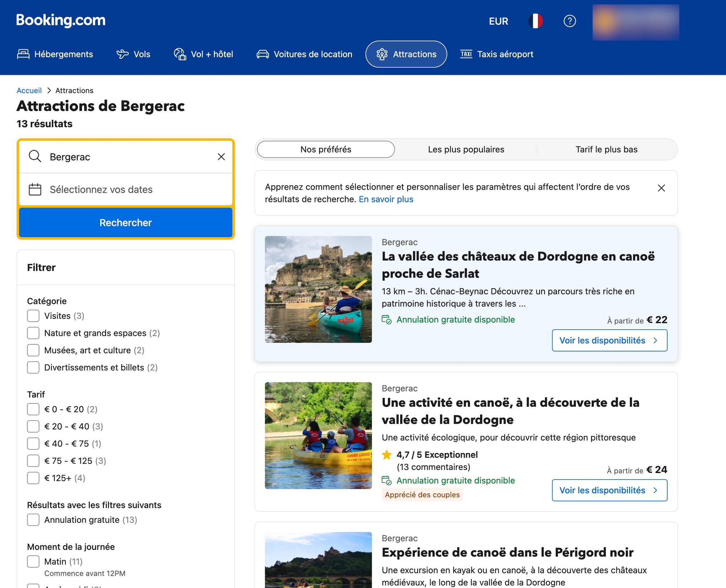The image size is (726, 588).
Task: Dismiss the ranking info banner
Action: click(661, 188)
